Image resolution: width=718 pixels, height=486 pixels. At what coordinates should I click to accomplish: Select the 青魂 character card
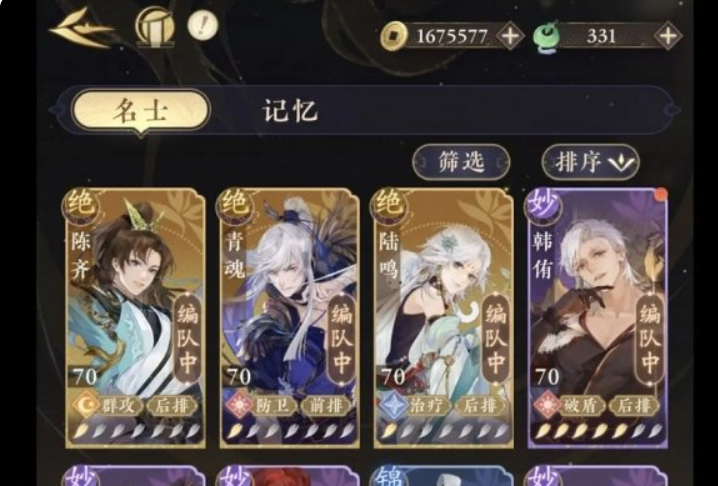coord(288,317)
